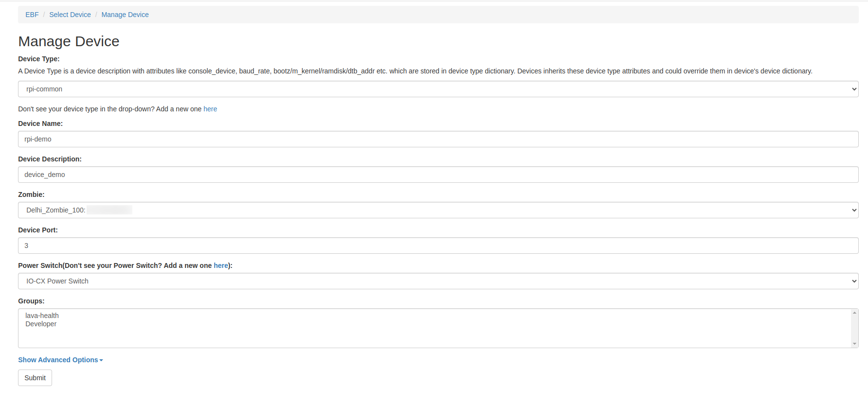Expand the Zombie dropdown with Delhi_Zombie_100
868x406 pixels.
coord(438,210)
